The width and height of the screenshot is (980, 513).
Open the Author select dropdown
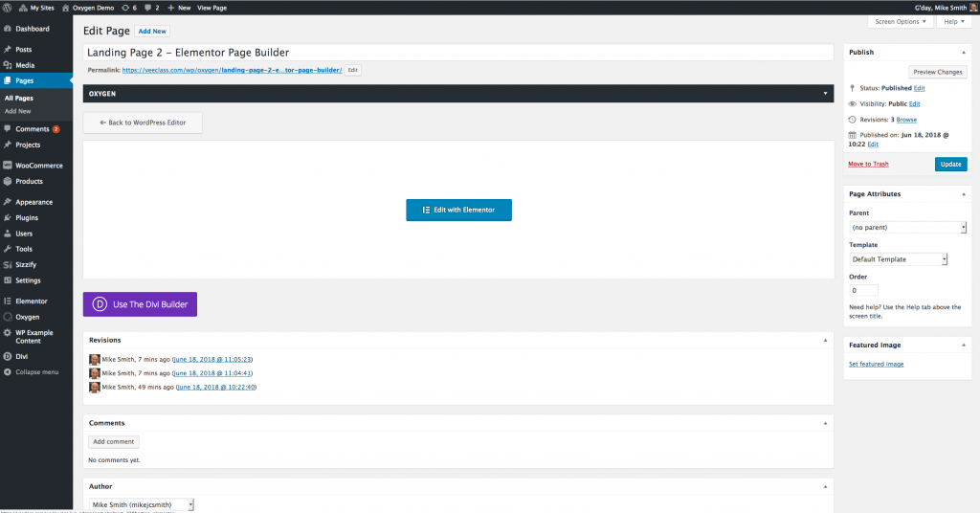coord(142,505)
